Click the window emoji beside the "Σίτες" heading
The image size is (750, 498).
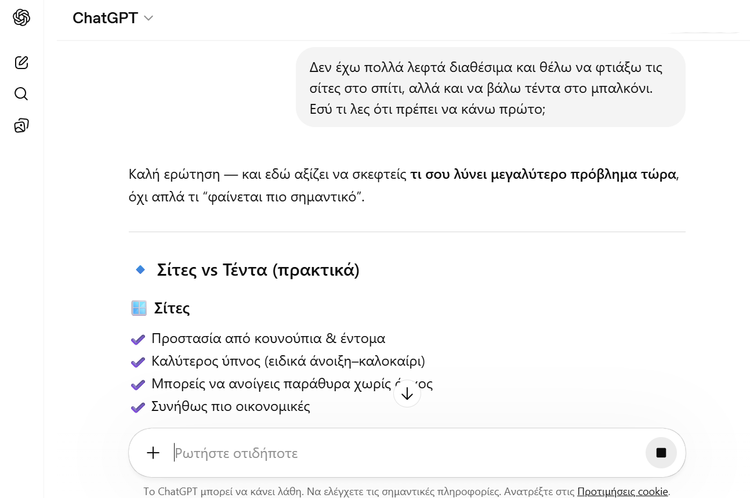click(139, 308)
